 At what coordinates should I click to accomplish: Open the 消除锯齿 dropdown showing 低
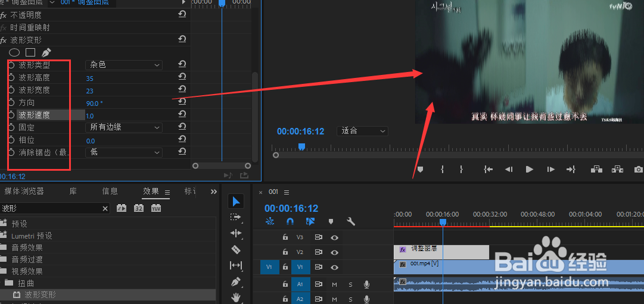124,152
